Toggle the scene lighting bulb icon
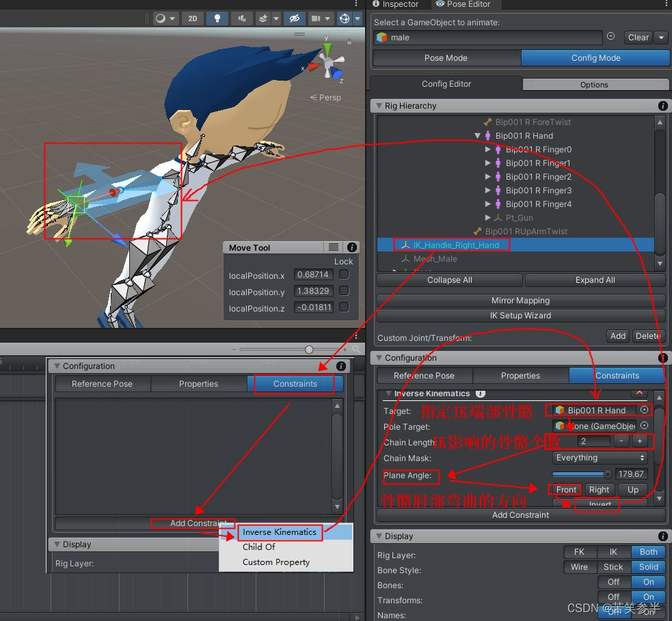The image size is (672, 621). pyautogui.click(x=217, y=18)
